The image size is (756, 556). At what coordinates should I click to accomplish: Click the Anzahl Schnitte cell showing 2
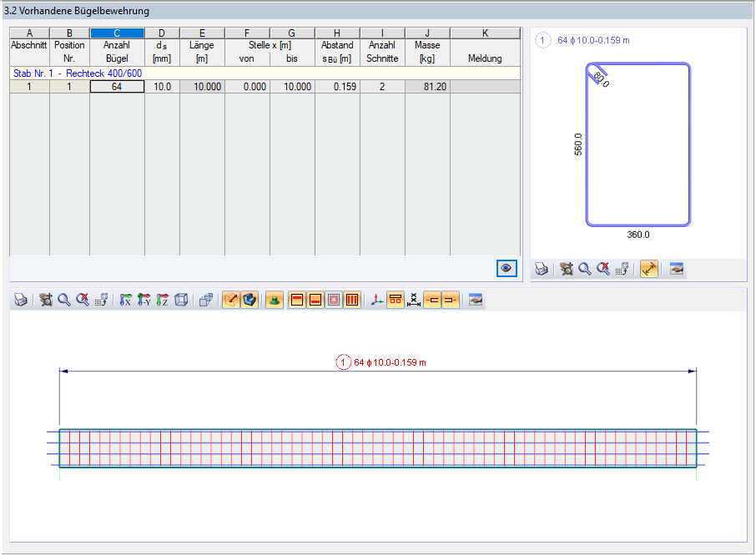click(x=382, y=87)
